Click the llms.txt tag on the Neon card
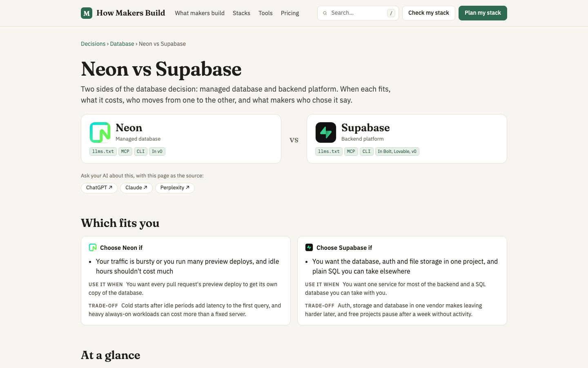This screenshot has height=368, width=588. point(103,151)
